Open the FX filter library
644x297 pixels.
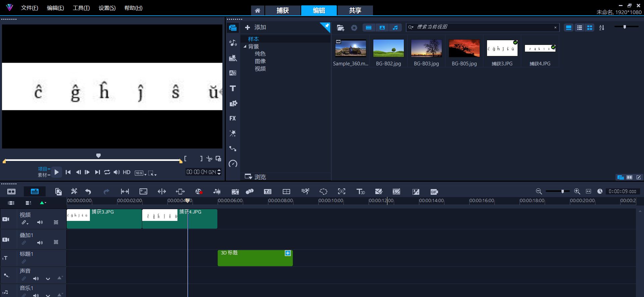click(233, 118)
